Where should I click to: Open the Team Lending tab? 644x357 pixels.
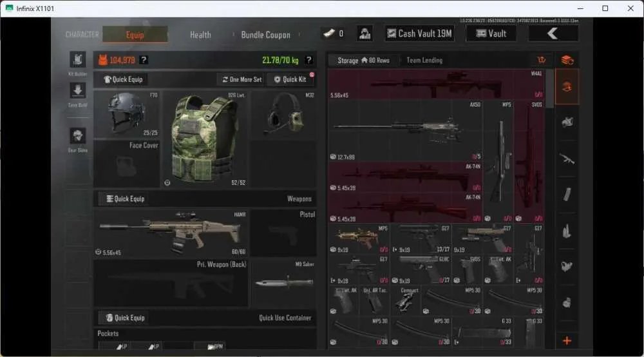click(x=424, y=61)
